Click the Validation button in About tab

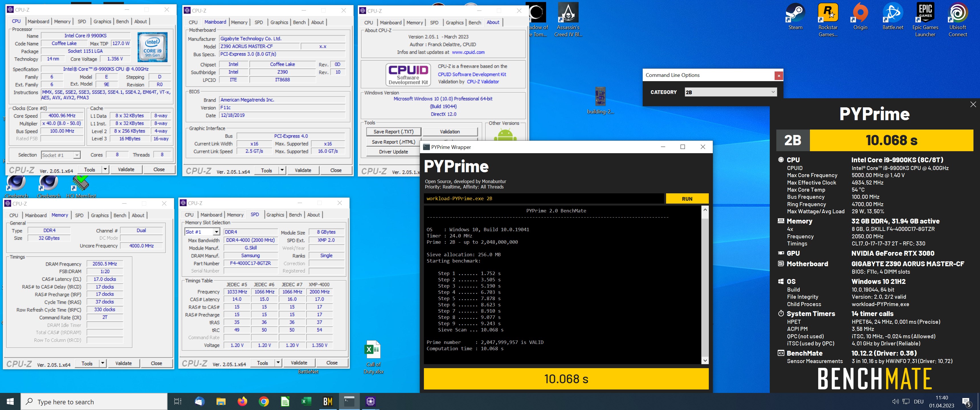(x=450, y=132)
